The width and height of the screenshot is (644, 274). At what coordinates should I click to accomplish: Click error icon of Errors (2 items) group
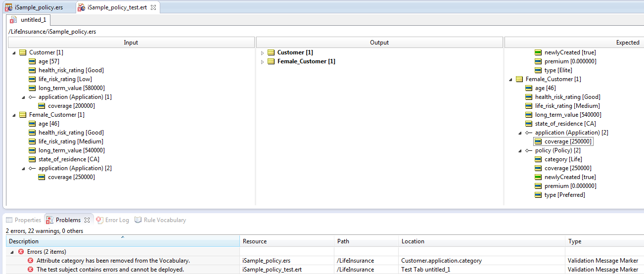point(21,252)
